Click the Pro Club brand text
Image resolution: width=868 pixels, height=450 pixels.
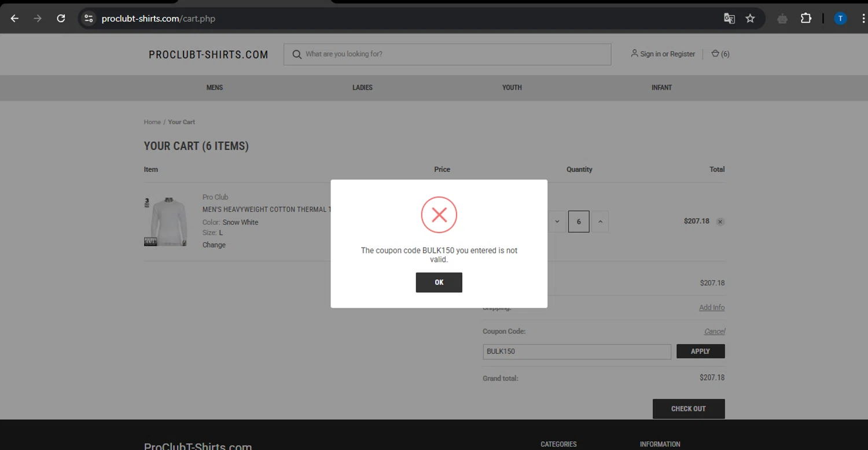[x=215, y=197]
